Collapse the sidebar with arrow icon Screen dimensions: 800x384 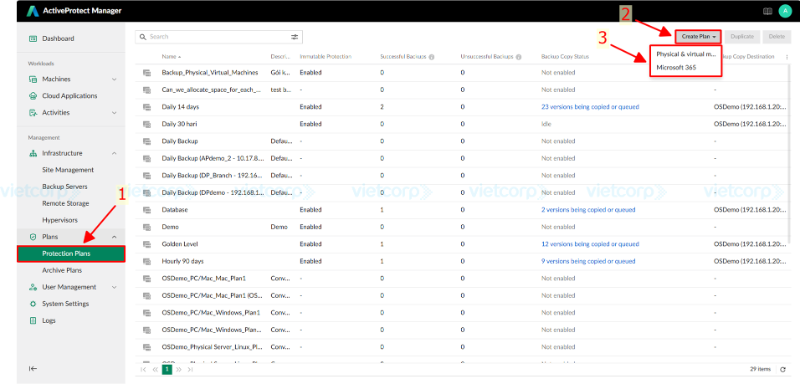coord(33,369)
